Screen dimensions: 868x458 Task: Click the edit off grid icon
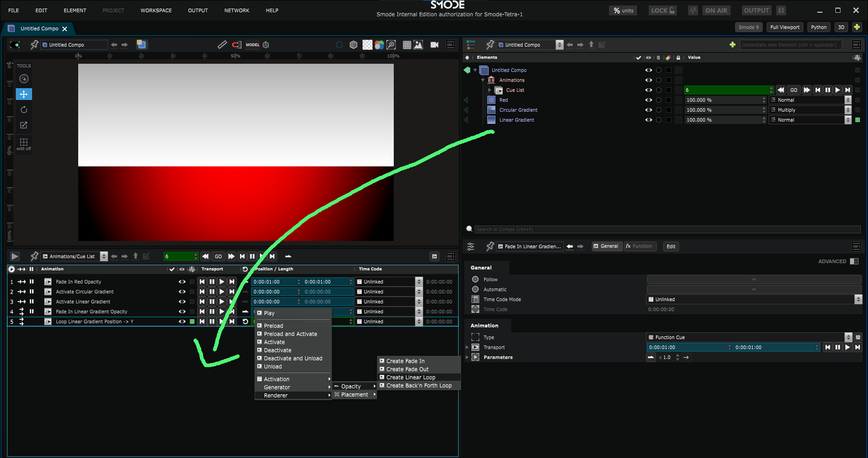(24, 143)
